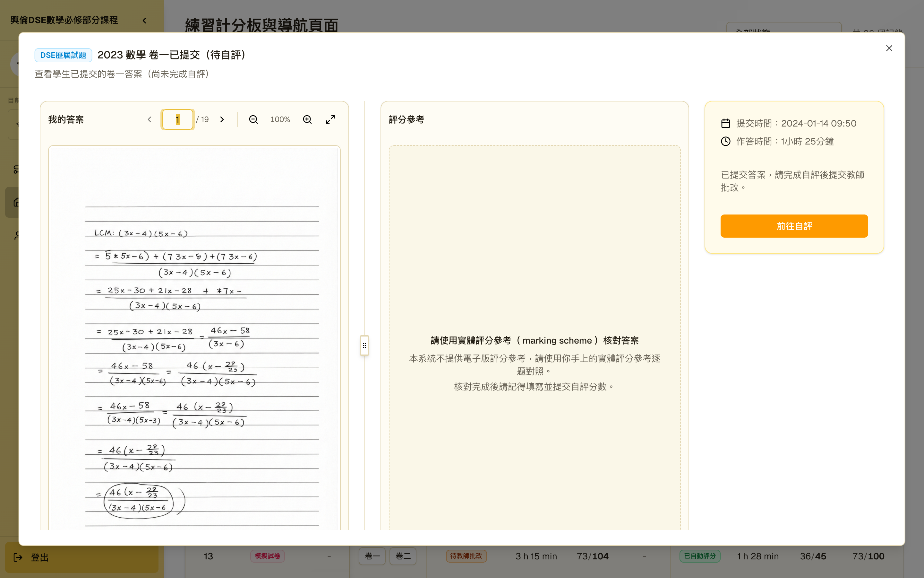Click the 前往自評 button
924x578 pixels.
[794, 226]
